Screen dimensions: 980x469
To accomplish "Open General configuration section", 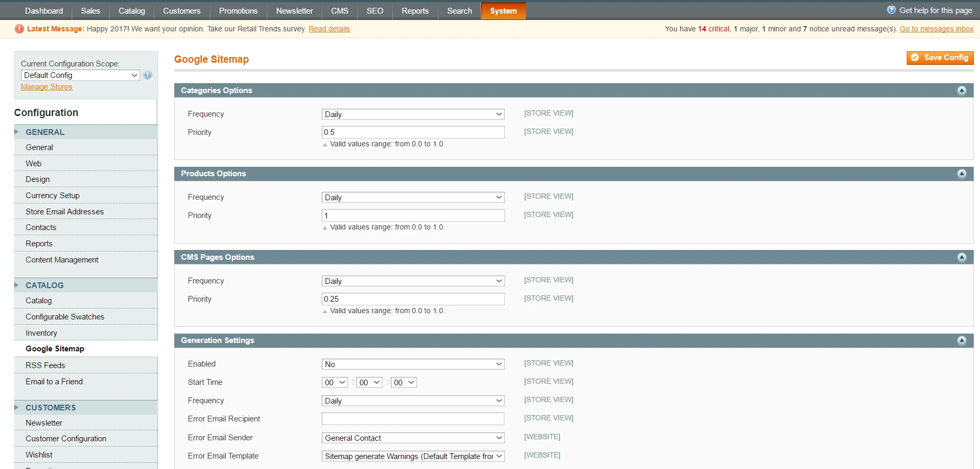I will 86,147.
